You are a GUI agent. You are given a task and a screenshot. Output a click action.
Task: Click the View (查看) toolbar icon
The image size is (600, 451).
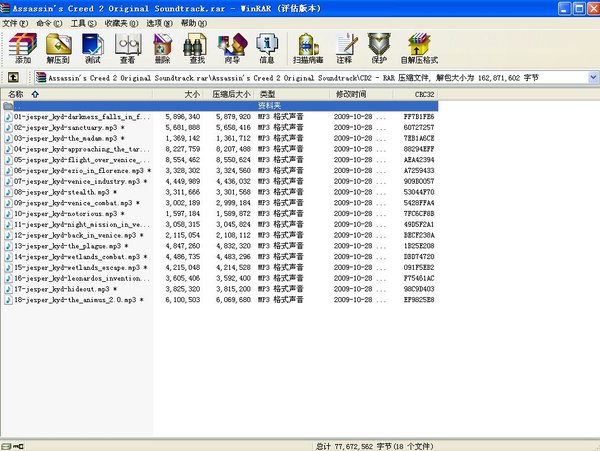tap(128, 48)
